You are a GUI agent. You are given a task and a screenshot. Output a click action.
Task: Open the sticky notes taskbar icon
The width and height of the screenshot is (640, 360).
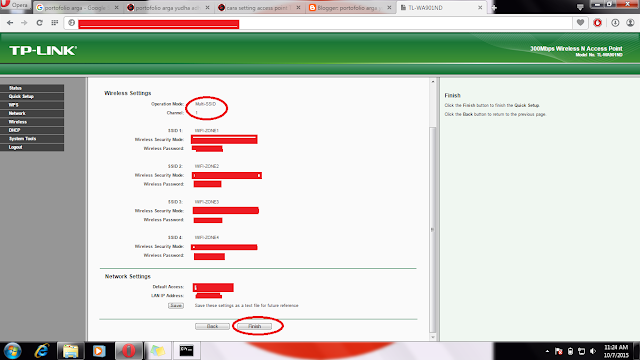(158, 351)
